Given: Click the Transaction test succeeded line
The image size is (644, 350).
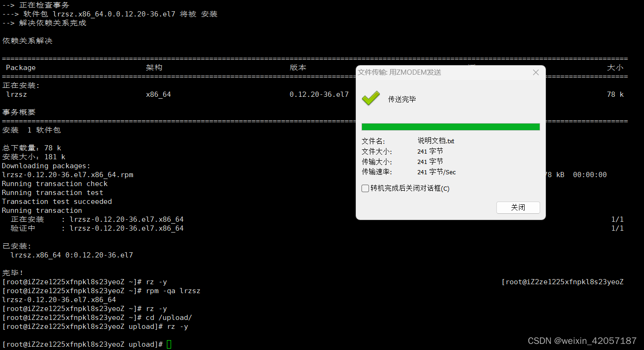Looking at the screenshot, I should click(56, 201).
